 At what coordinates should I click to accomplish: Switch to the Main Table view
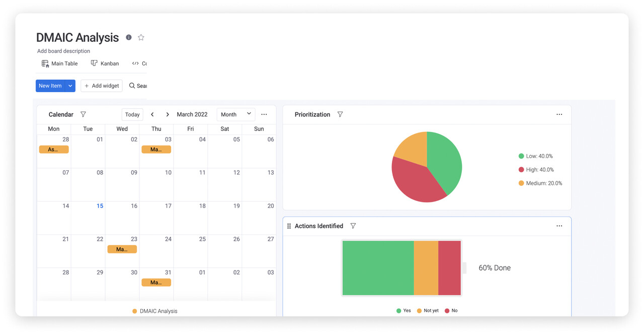(x=60, y=63)
